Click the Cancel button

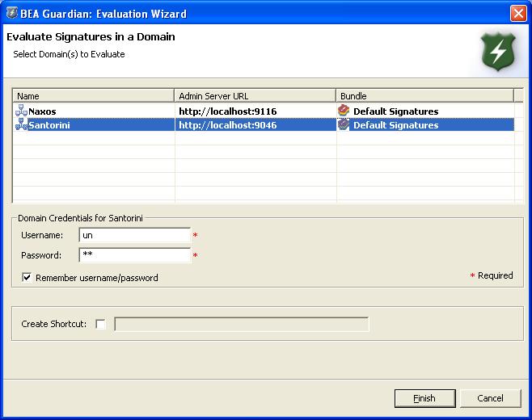490,398
